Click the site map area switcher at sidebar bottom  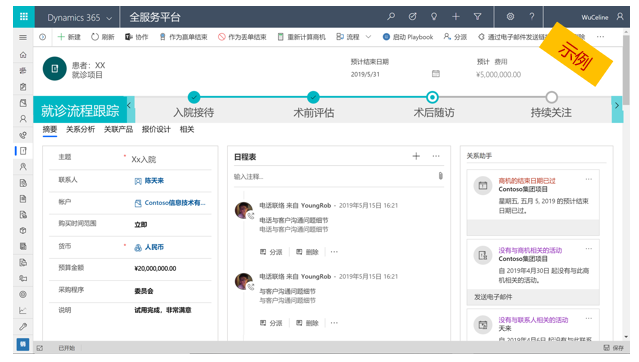pyautogui.click(x=23, y=344)
